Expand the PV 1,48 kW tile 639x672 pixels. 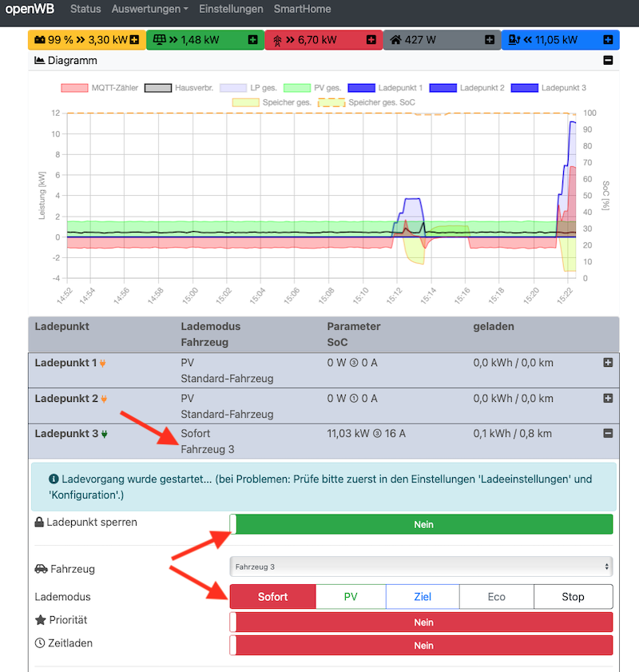pos(252,40)
